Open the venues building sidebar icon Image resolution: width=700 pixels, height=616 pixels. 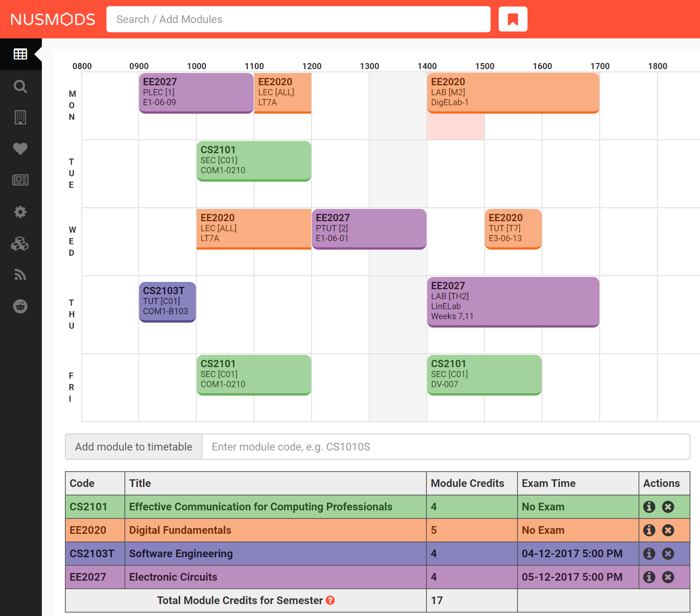[20, 117]
